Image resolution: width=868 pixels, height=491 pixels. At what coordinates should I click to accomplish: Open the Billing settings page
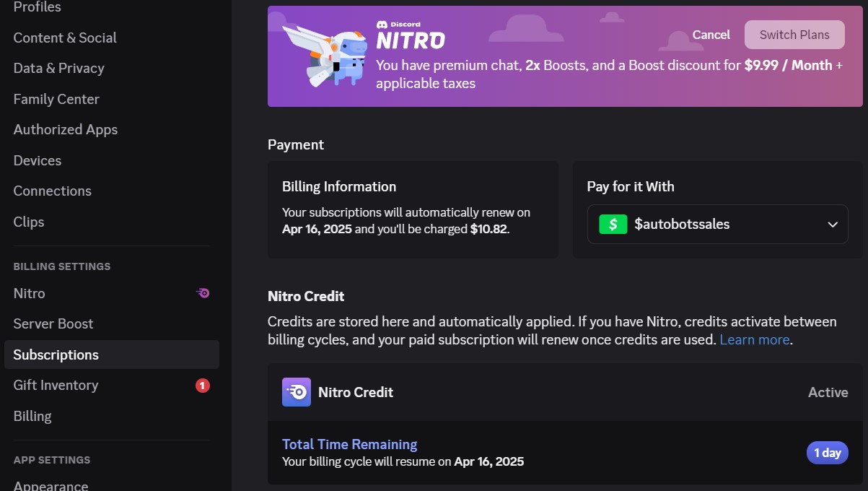(32, 416)
